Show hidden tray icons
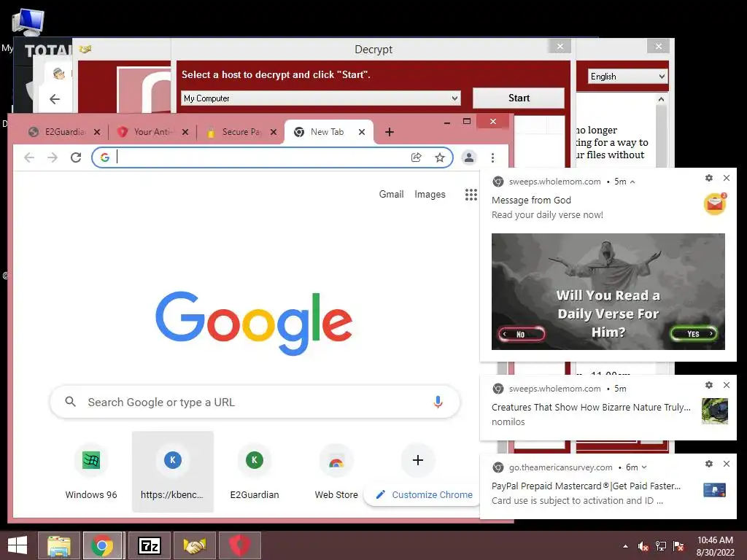747x560 pixels. [x=625, y=546]
